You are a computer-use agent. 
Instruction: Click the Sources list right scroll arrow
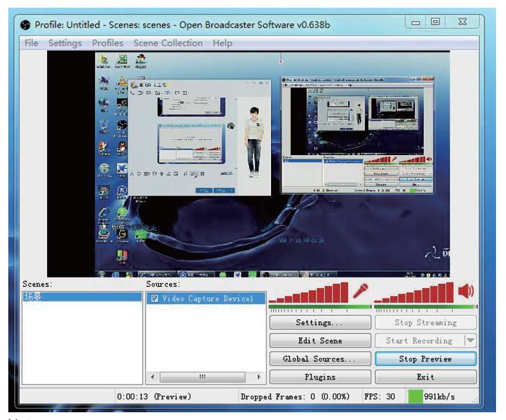pyautogui.click(x=258, y=377)
